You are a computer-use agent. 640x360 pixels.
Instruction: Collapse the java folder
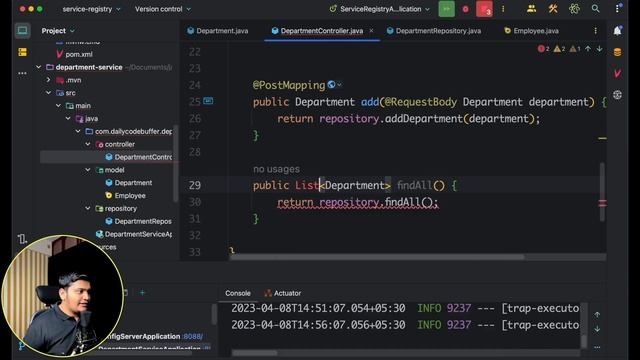pyautogui.click(x=68, y=118)
